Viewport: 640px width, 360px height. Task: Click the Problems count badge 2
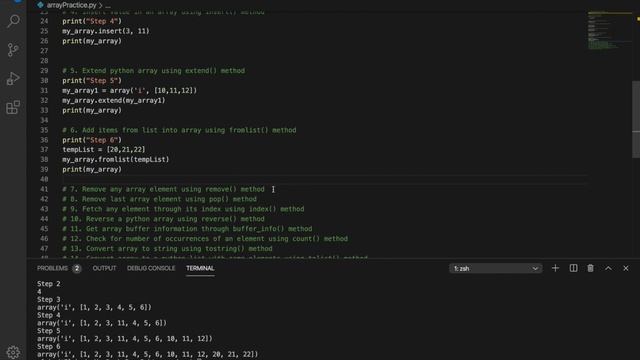point(76,268)
